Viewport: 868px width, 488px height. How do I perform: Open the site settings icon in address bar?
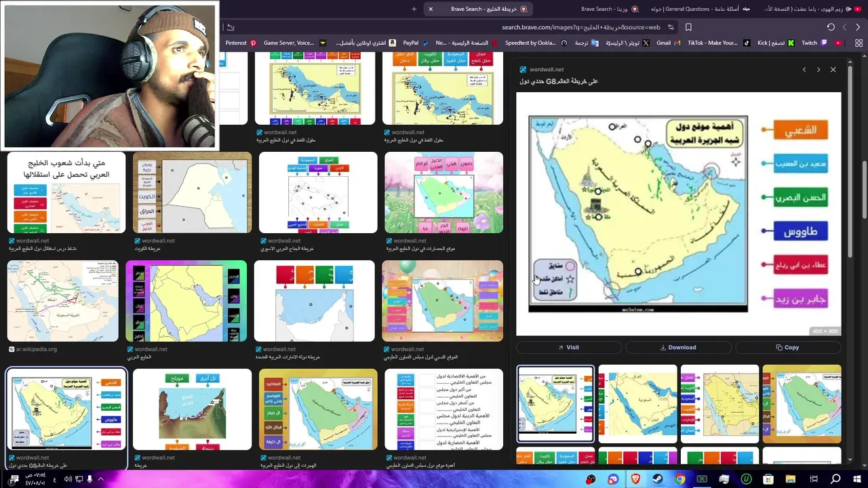click(x=671, y=27)
